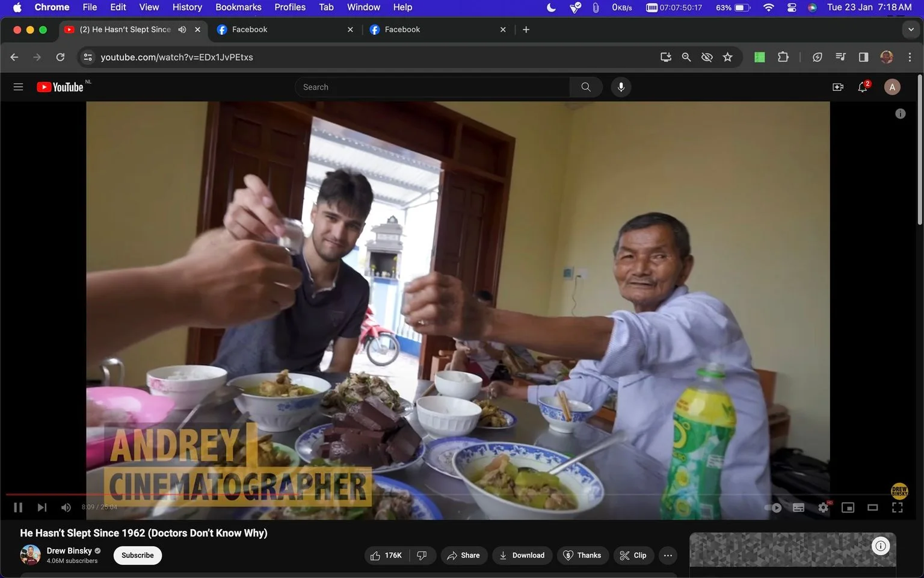Mute the video player volume

[x=66, y=508]
